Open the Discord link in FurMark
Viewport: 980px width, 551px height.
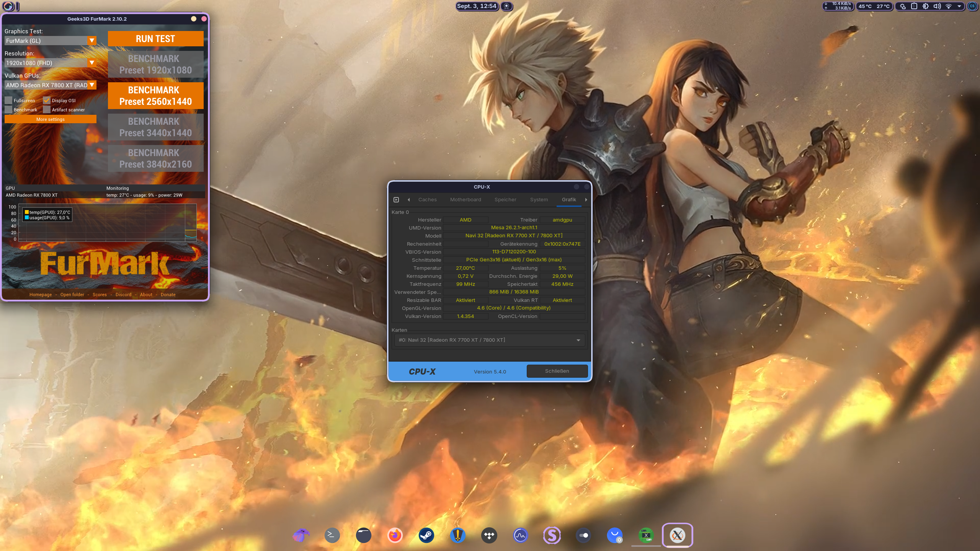click(x=123, y=295)
